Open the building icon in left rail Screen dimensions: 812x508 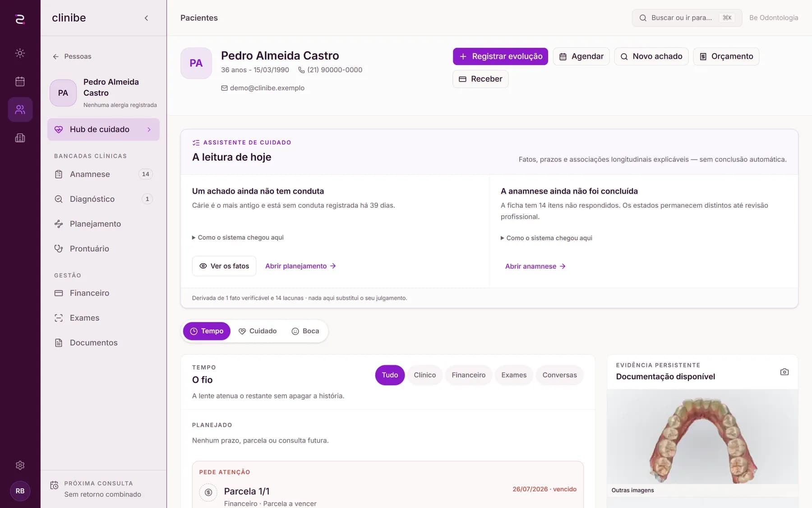20,138
